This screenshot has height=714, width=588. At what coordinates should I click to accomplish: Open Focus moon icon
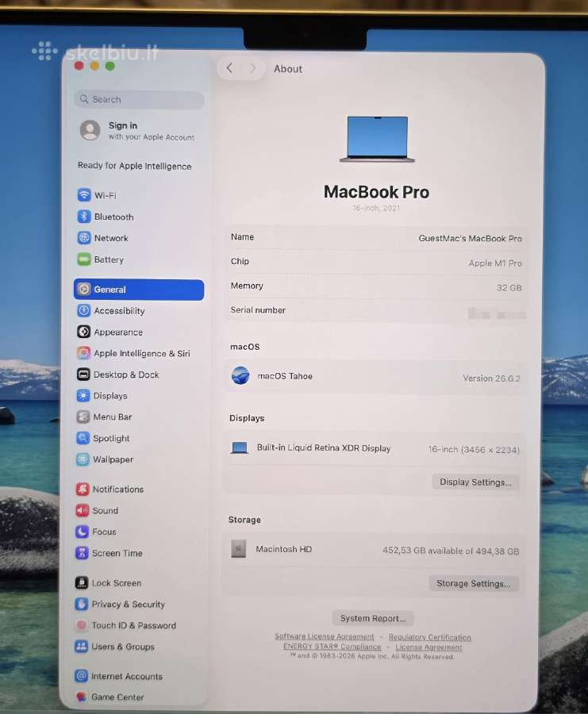pyautogui.click(x=82, y=532)
